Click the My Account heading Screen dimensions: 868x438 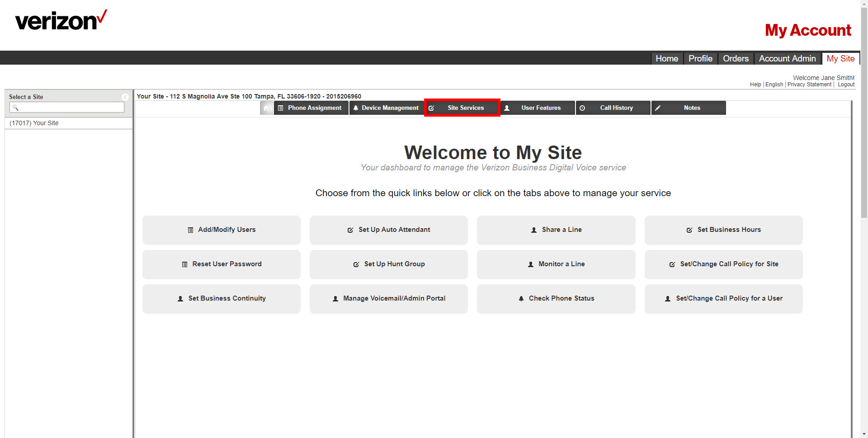coord(808,30)
